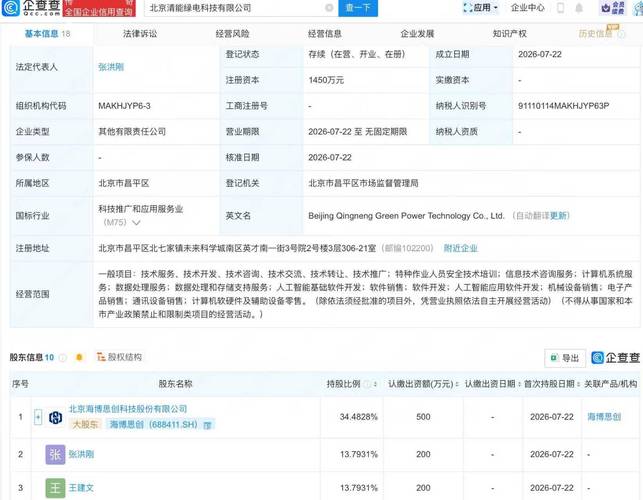Clear the search box text
Viewport: 643px width, 500px height.
click(x=329, y=8)
